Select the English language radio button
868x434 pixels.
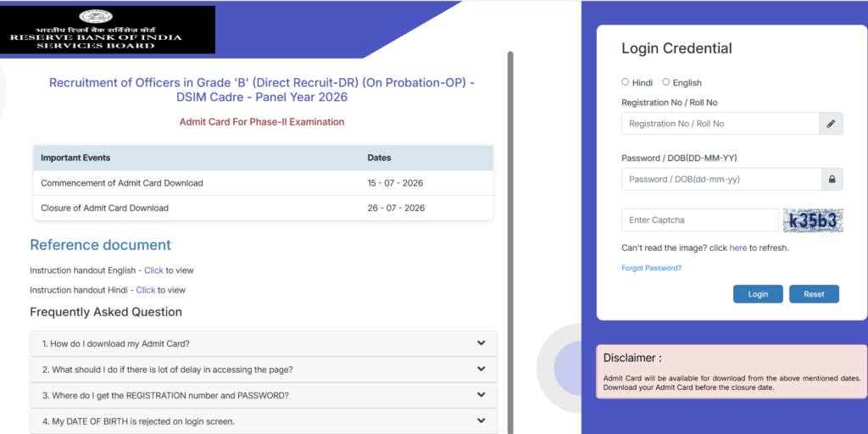tap(666, 82)
